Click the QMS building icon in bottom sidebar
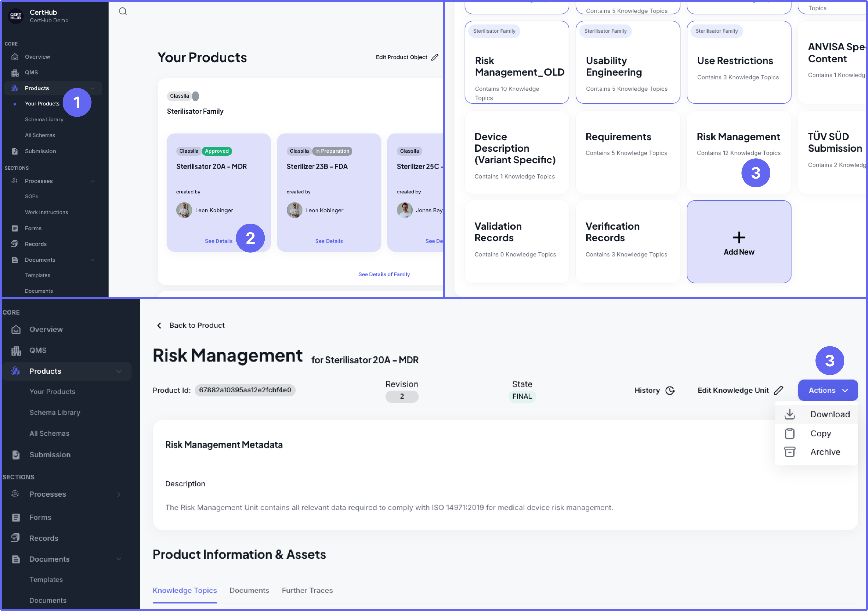The image size is (868, 611). point(16,351)
